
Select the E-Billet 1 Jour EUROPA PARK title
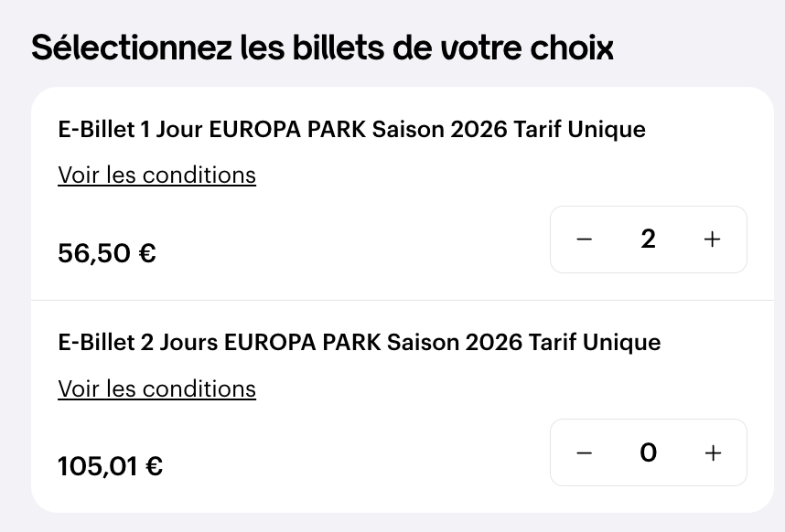[x=351, y=130]
